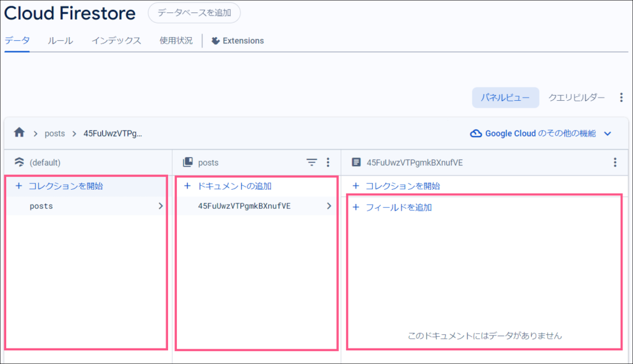The image size is (633, 364).
Task: Open the three-dot menu beside クエリビルダー
Action: 621,97
